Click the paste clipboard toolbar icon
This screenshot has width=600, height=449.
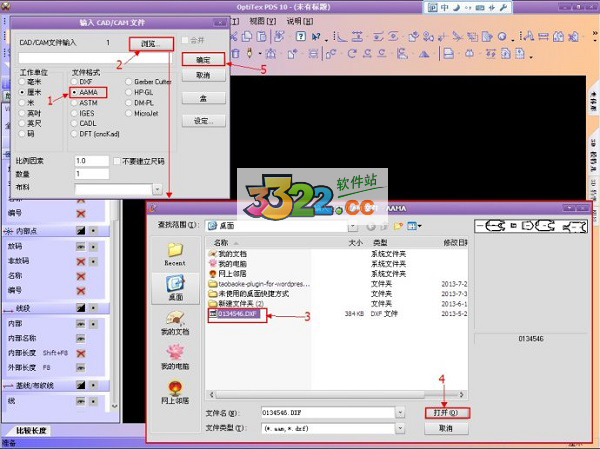261,36
